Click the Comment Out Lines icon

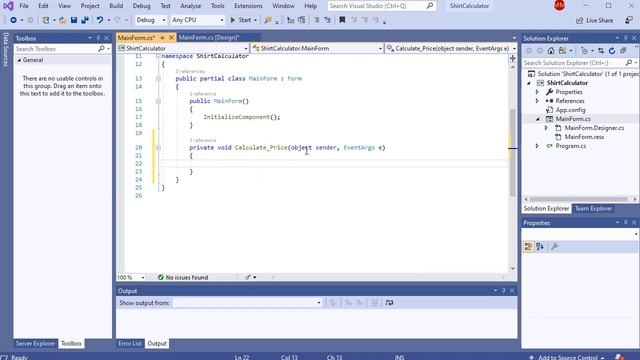[x=316, y=20]
